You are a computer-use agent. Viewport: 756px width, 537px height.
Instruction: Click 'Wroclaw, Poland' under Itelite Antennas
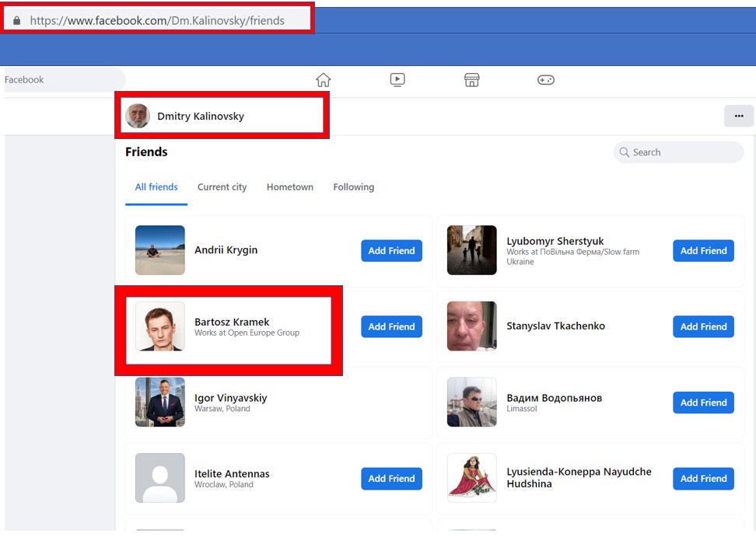pos(224,484)
